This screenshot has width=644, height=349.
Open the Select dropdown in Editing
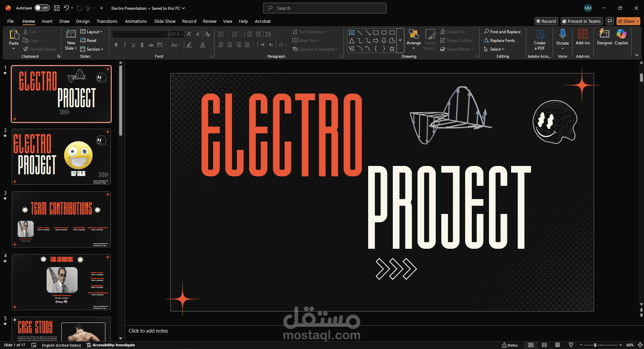(x=494, y=49)
